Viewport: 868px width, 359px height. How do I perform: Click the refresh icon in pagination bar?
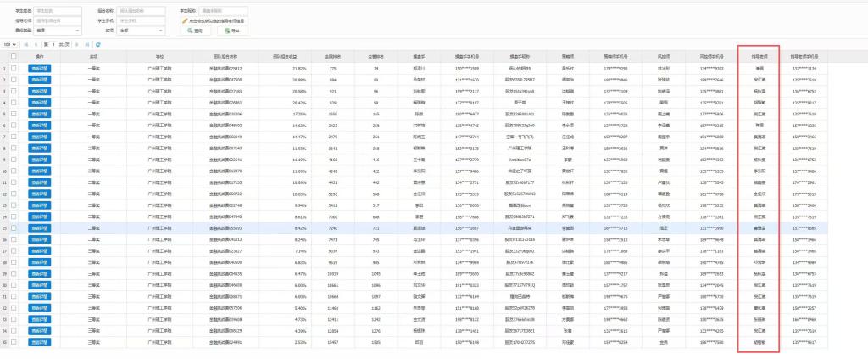point(99,44)
